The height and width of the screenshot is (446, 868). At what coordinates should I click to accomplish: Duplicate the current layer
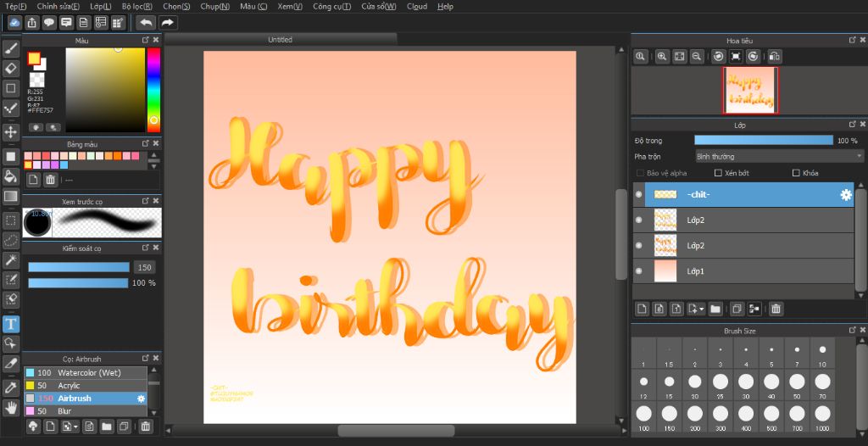pos(736,309)
